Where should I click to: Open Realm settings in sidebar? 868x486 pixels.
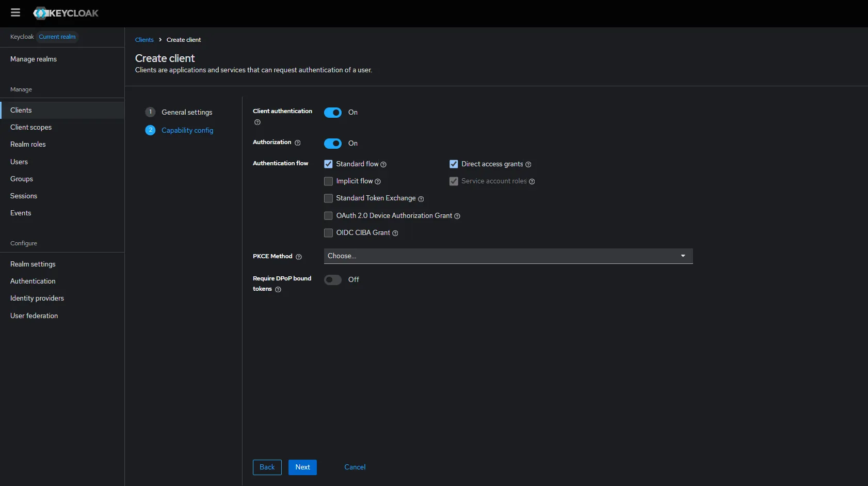pos(62,264)
